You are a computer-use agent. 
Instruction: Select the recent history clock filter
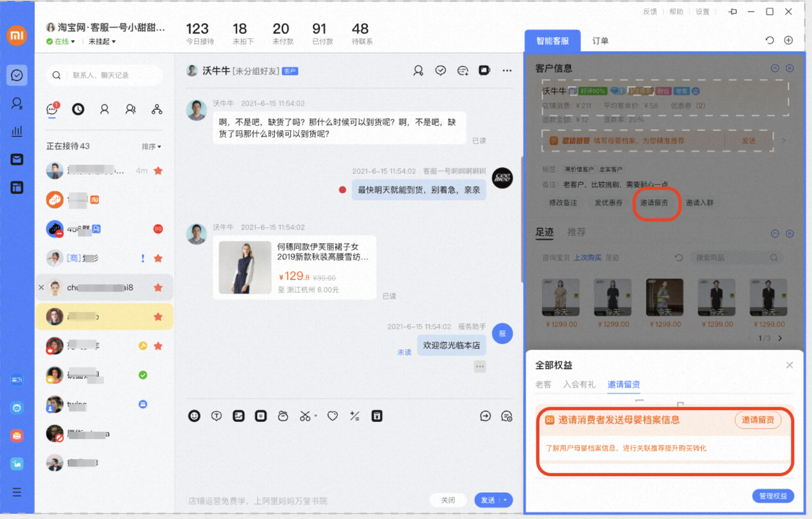[x=78, y=109]
